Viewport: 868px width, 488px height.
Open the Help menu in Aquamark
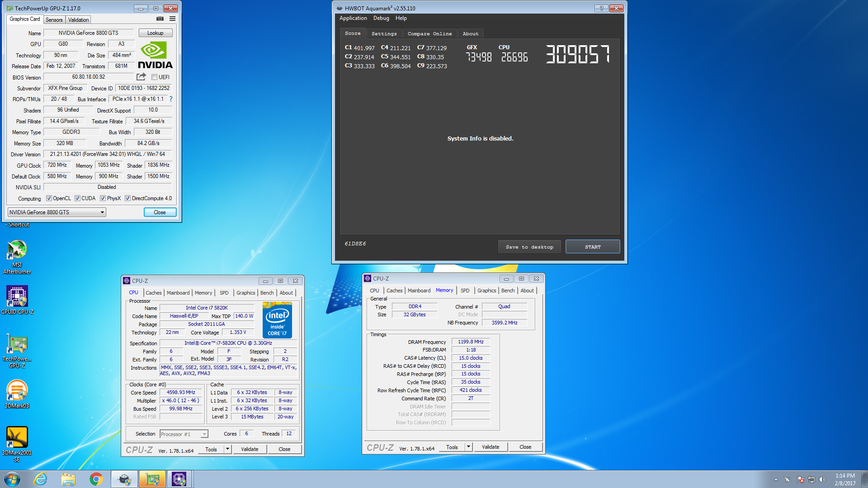(x=401, y=18)
